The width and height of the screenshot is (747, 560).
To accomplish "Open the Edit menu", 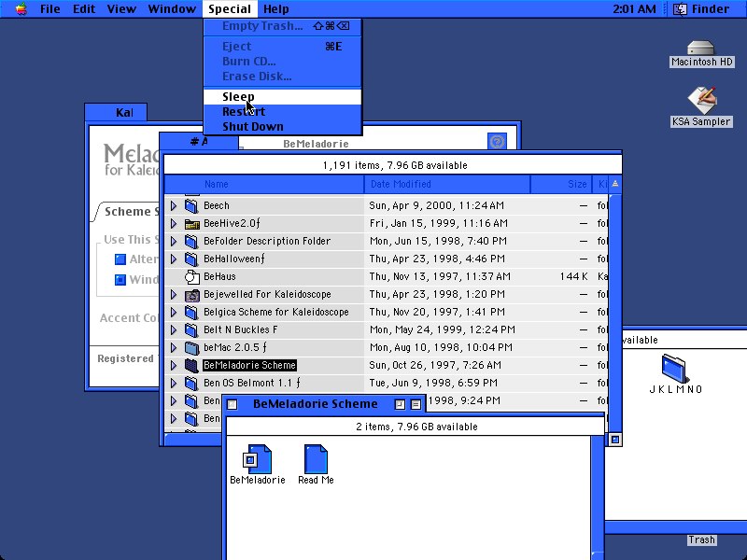I will point(84,8).
